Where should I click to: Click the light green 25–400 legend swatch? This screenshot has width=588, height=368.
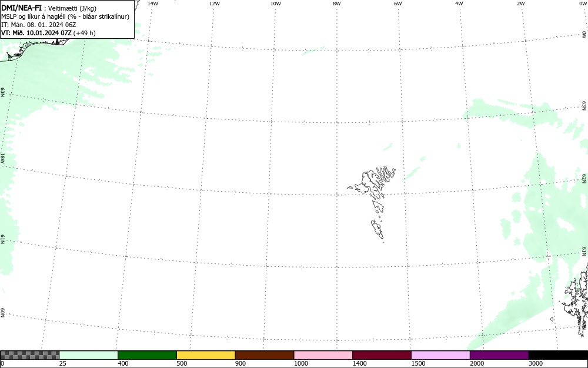pyautogui.click(x=89, y=355)
